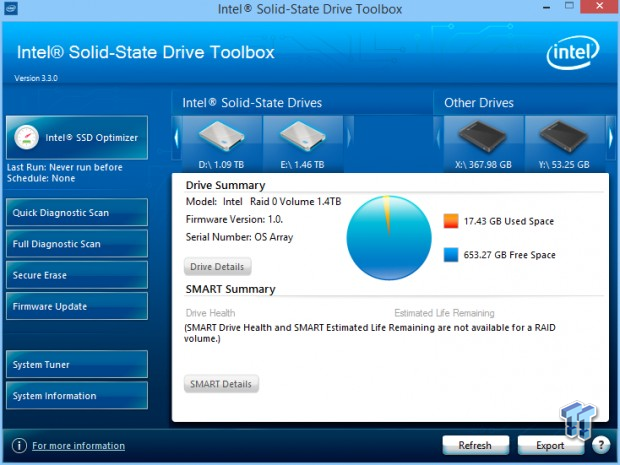
Task: Open help with the question mark icon
Action: 601,445
